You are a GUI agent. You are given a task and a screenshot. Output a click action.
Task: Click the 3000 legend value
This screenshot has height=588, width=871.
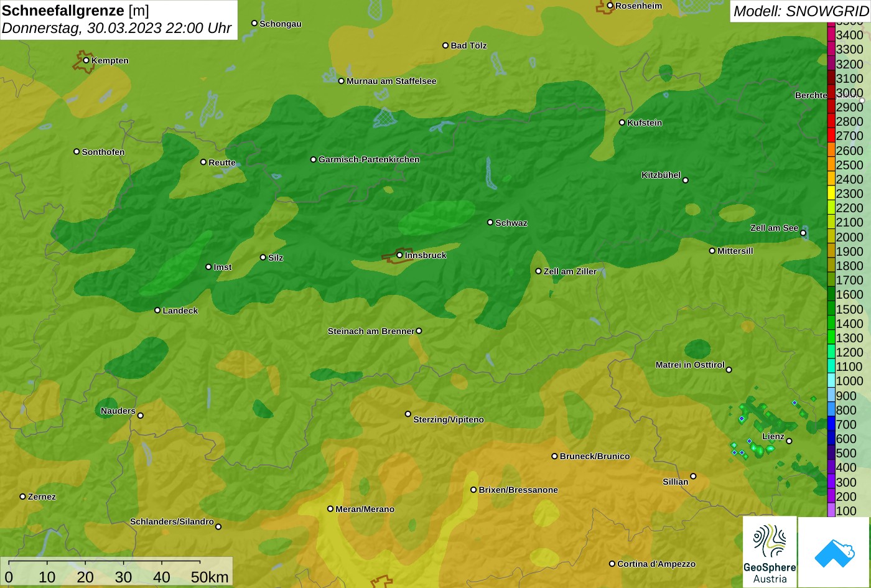click(850, 93)
